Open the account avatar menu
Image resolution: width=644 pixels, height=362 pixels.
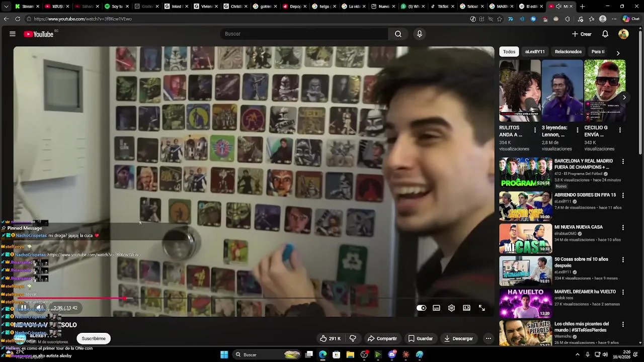tap(623, 34)
